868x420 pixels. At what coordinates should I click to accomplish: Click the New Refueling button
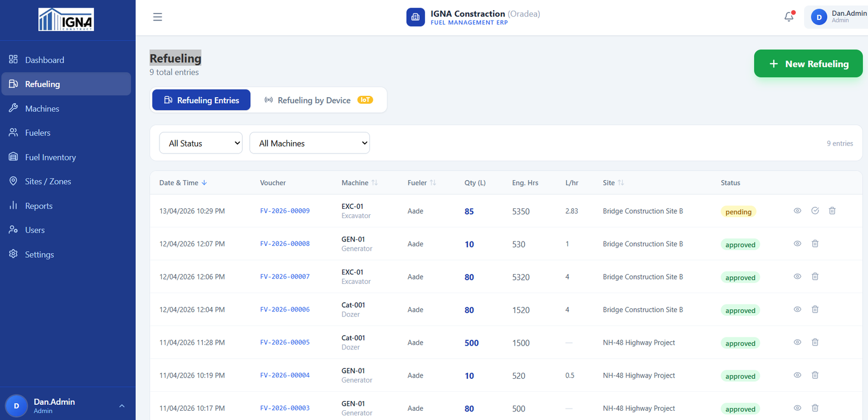[808, 63]
